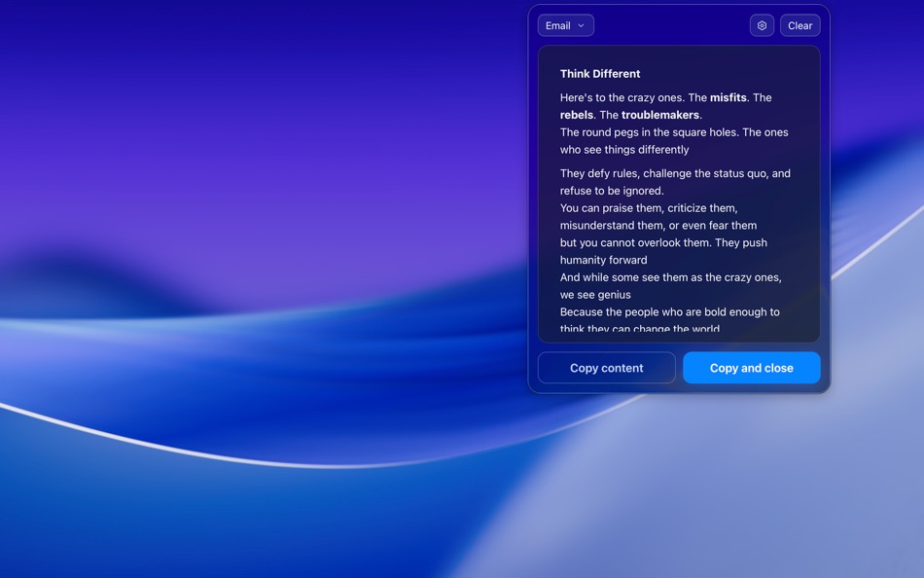The image size is (924, 578).
Task: Click the bold word troublemakers
Action: (x=661, y=114)
